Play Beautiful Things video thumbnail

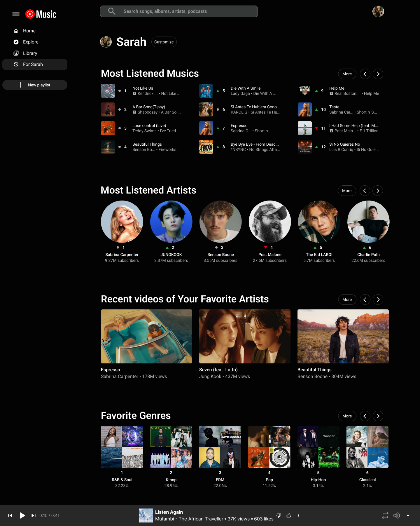343,336
